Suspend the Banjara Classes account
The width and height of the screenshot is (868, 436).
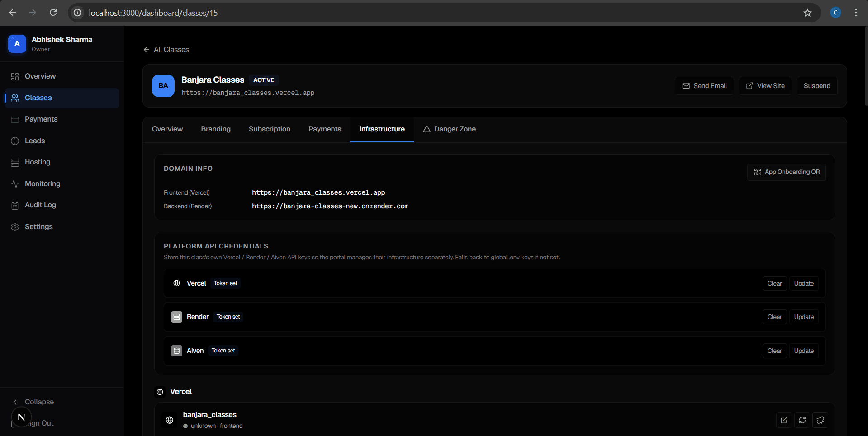point(817,86)
